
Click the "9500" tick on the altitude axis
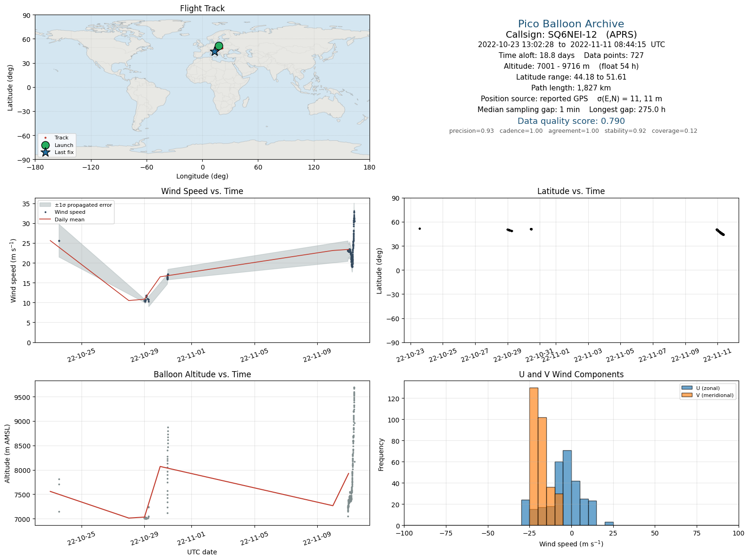pos(23,398)
